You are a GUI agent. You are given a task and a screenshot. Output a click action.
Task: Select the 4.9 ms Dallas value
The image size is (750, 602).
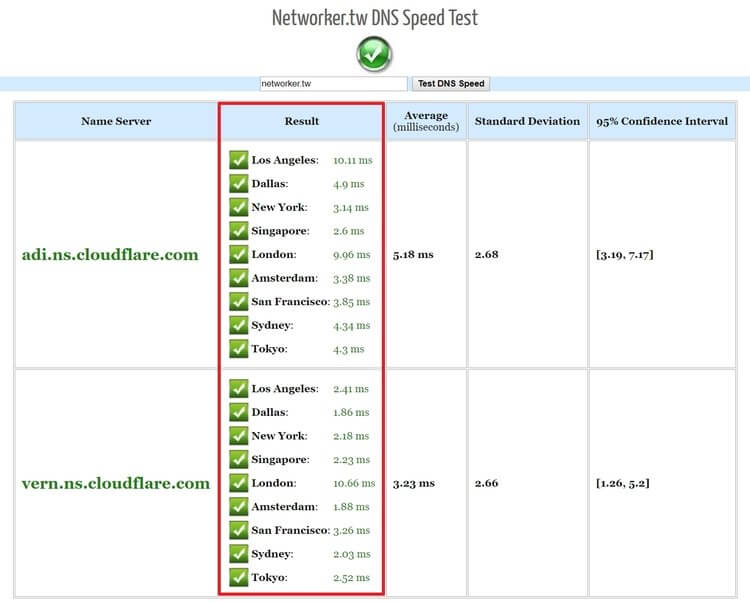349,184
